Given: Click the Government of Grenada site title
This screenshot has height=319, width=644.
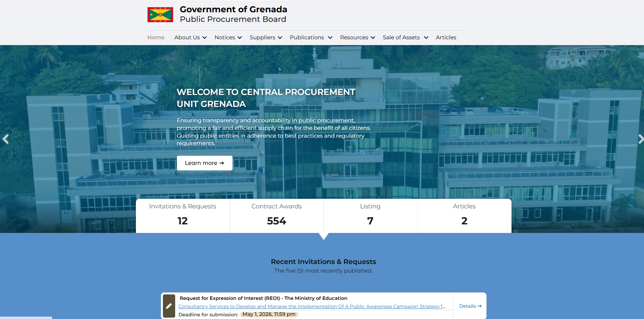Looking at the screenshot, I should (233, 10).
